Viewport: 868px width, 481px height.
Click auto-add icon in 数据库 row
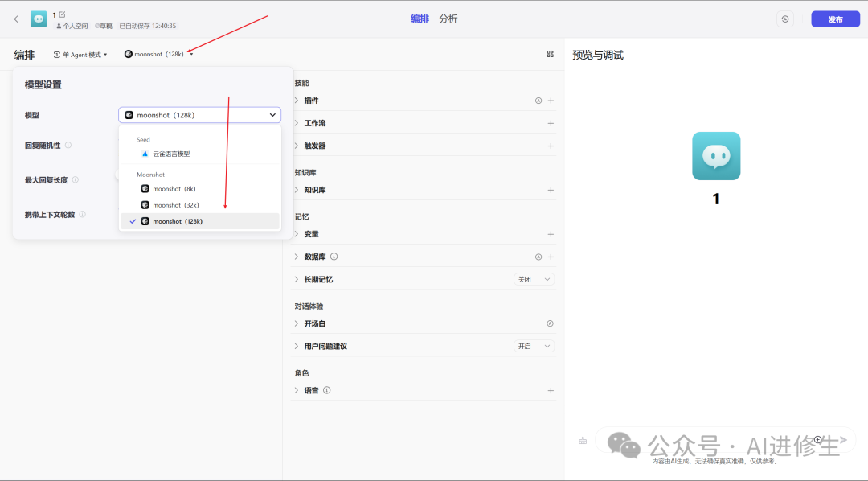tap(538, 257)
